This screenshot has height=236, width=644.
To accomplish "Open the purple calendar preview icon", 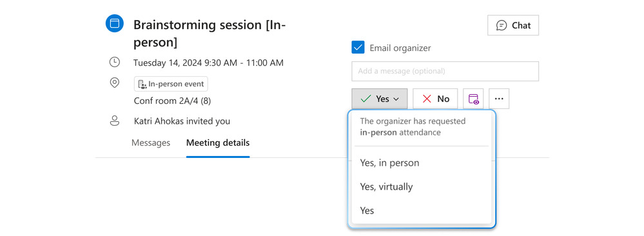I will tap(474, 99).
